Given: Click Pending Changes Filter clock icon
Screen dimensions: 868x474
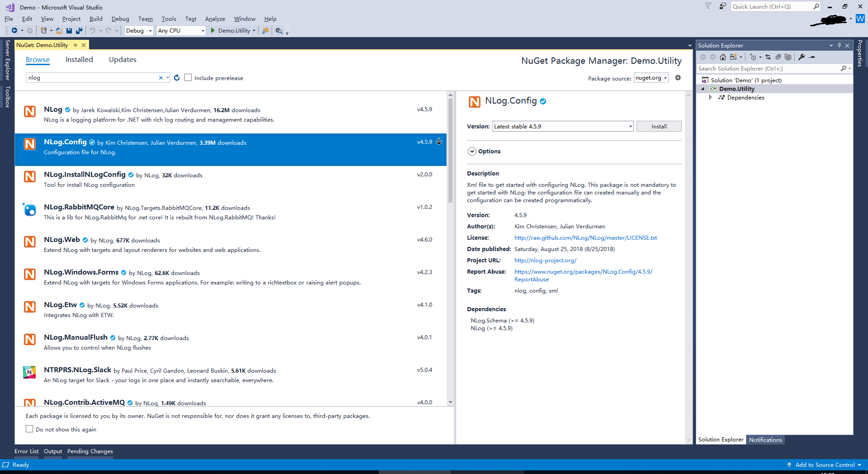Looking at the screenshot, I should [753, 57].
